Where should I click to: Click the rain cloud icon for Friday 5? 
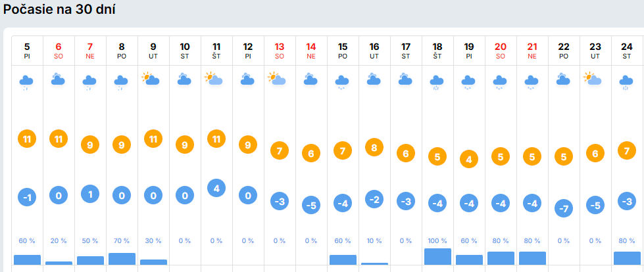click(27, 81)
